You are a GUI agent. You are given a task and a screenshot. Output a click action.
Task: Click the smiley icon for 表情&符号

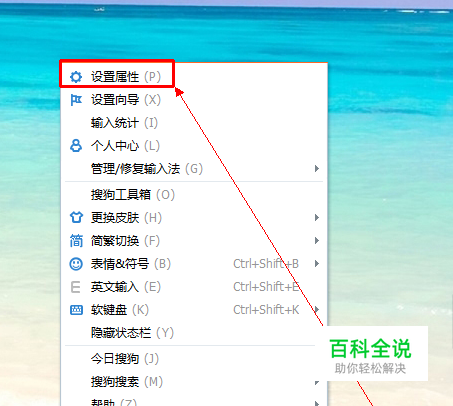[76, 264]
